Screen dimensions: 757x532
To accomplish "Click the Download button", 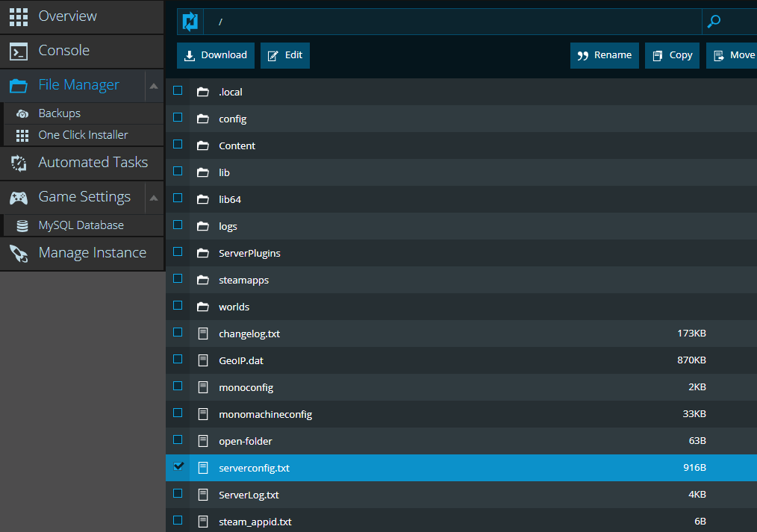I will 216,55.
